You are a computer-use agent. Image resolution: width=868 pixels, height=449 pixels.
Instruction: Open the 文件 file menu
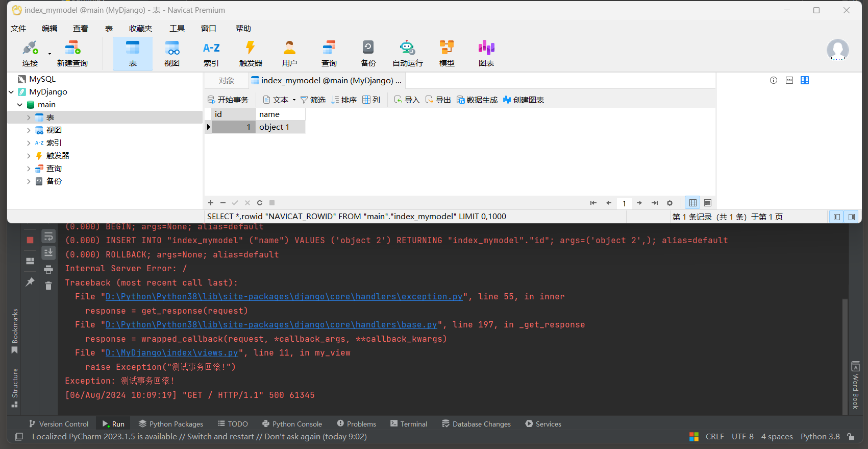point(18,29)
